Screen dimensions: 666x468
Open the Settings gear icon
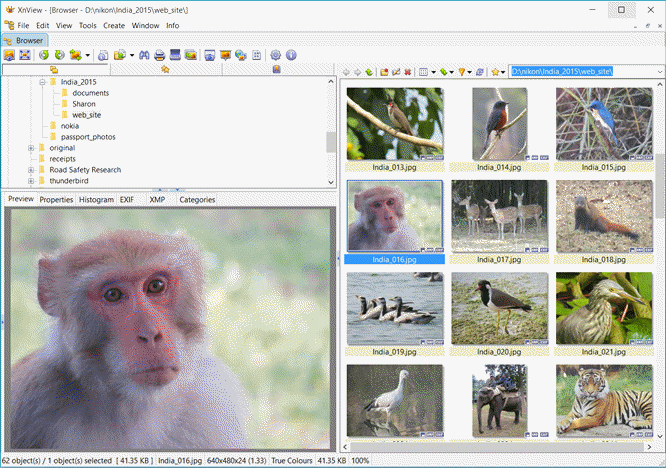pos(276,55)
